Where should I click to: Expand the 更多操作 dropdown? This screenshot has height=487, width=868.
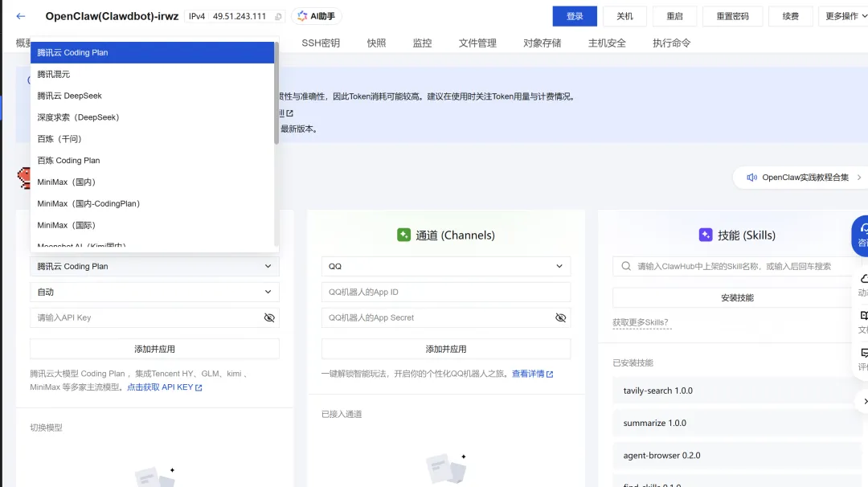point(844,16)
